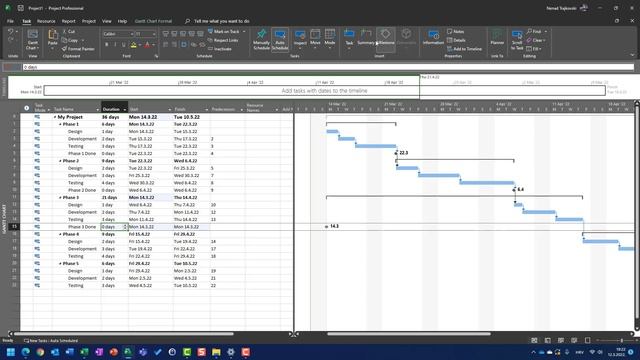Screen dimensions: 640x360
Task: Open the font dialog launcher
Action: 156,56
